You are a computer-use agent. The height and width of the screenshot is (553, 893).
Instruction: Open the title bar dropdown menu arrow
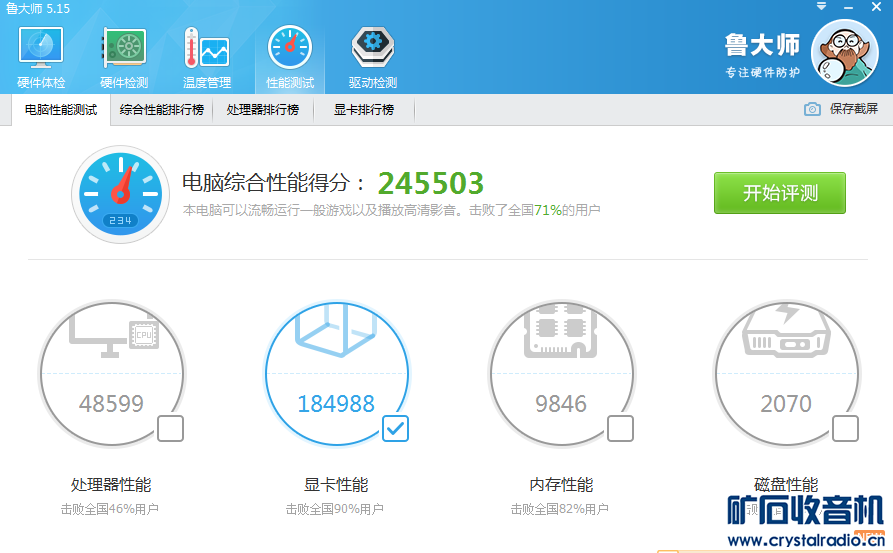pos(821,7)
